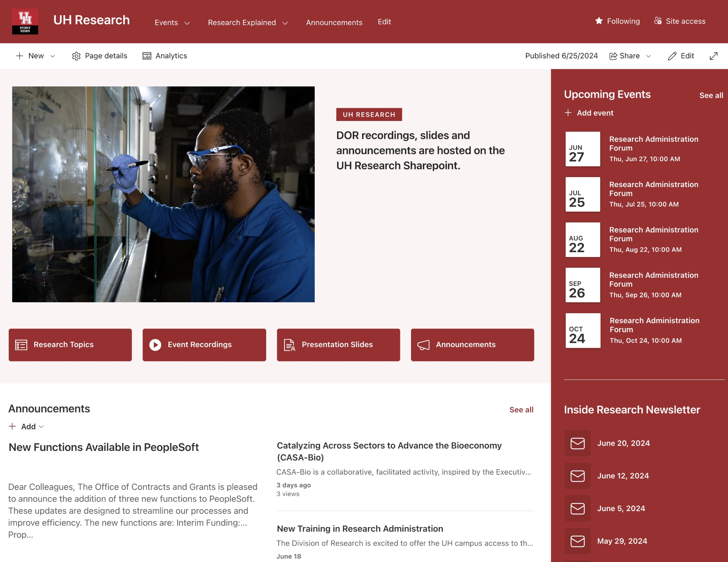This screenshot has height=562, width=728.
Task: Toggle the Following star
Action: [x=599, y=21]
